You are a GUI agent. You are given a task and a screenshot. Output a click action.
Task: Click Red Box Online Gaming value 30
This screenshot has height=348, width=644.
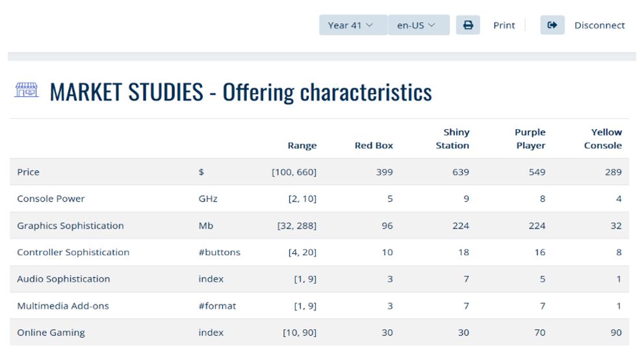tap(387, 332)
